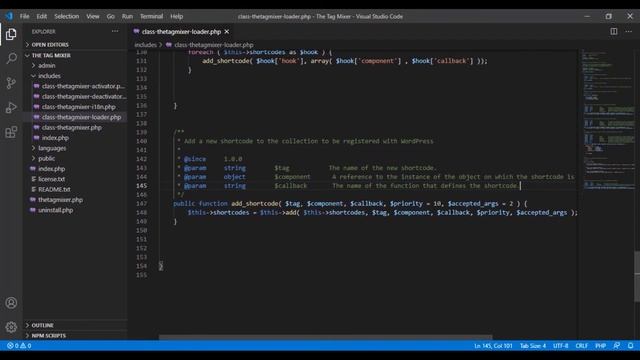Screen dimensions: 640x360
Task: Open the Manage gear icon
Action: [11, 327]
